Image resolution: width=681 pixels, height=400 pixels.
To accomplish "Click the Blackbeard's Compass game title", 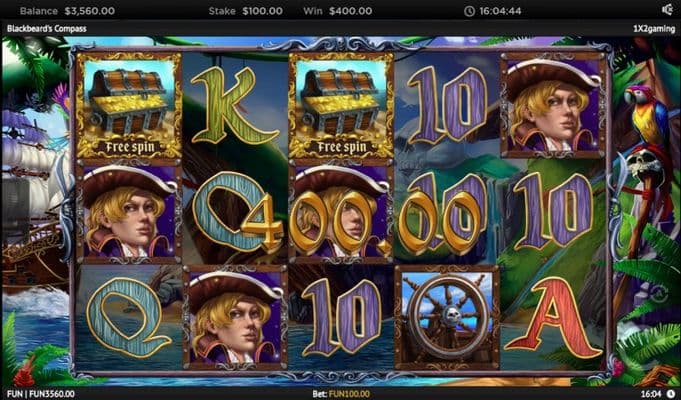I will tap(46, 29).
